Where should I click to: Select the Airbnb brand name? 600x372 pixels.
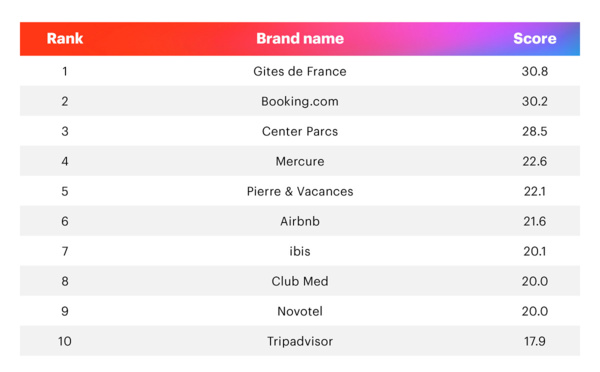[x=300, y=221]
